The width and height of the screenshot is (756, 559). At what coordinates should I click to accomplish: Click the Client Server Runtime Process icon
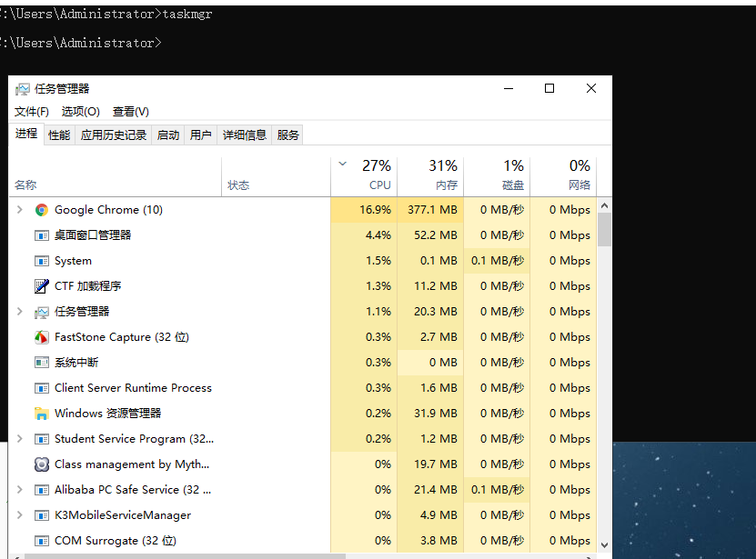(x=42, y=388)
